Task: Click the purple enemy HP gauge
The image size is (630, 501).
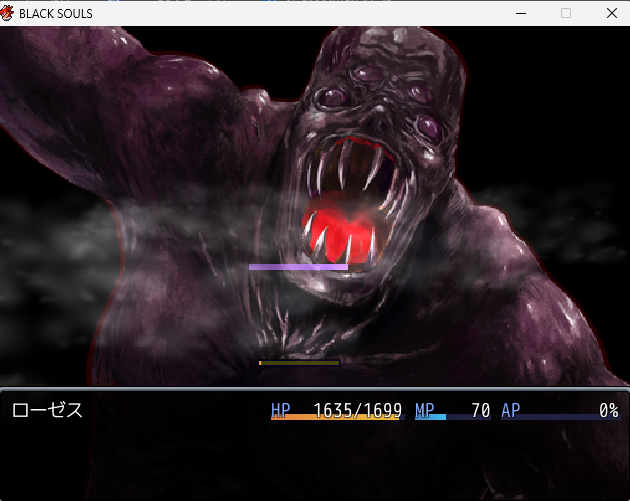Action: coord(299,267)
